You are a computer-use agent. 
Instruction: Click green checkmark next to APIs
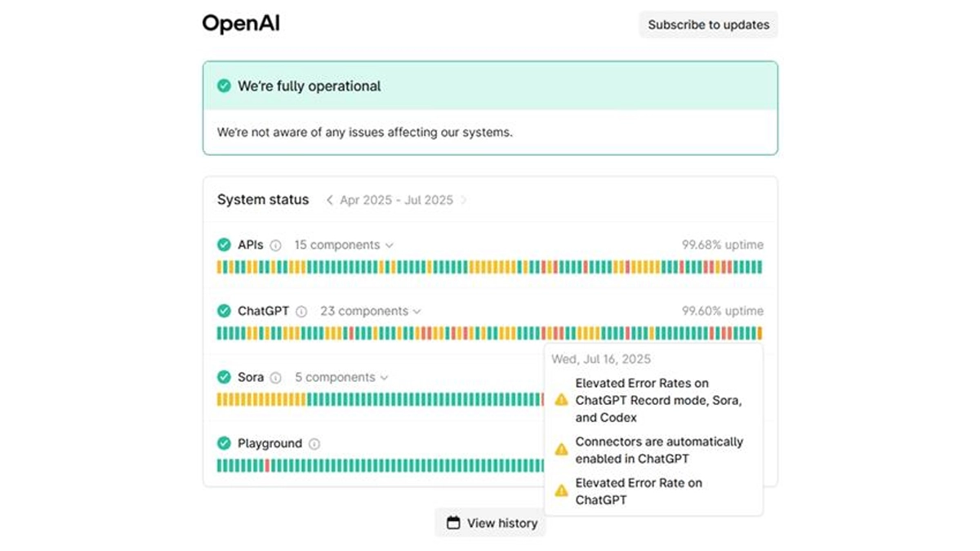224,245
